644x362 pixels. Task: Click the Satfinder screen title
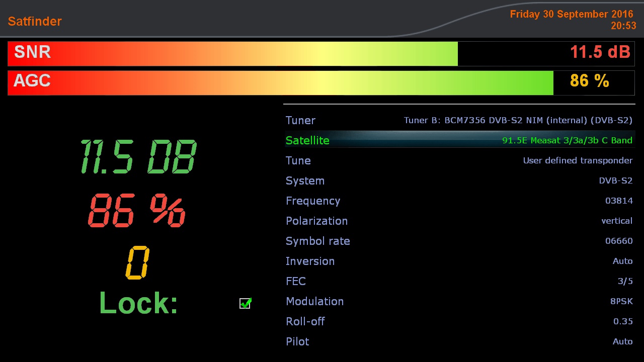(x=35, y=21)
